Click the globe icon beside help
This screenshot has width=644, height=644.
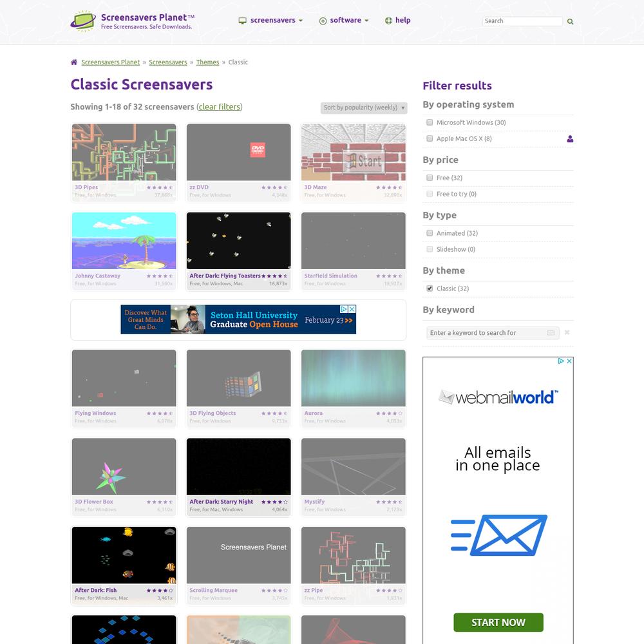(388, 21)
